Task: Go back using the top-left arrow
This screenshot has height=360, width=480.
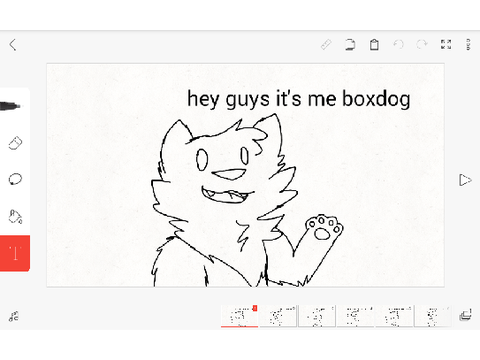Action: pos(13,45)
